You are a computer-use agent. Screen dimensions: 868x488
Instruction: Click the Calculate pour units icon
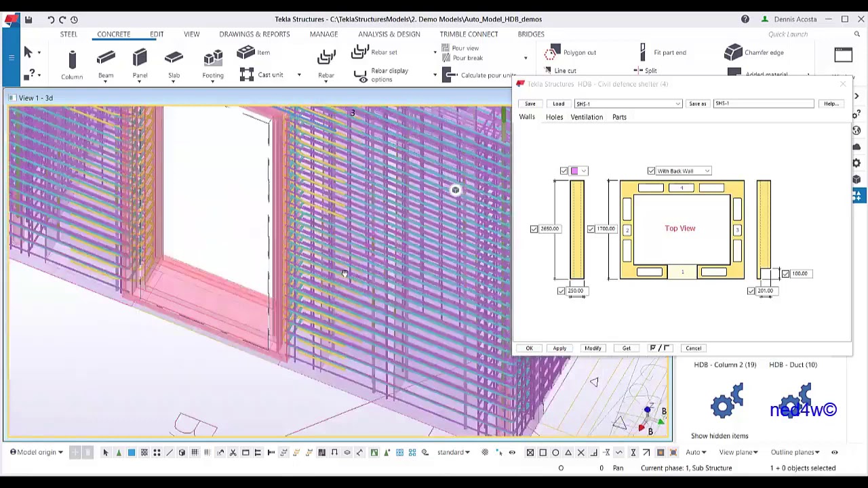tap(450, 75)
